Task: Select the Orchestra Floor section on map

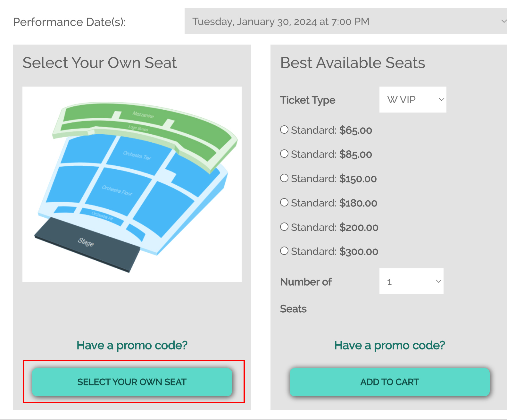Action: click(117, 191)
